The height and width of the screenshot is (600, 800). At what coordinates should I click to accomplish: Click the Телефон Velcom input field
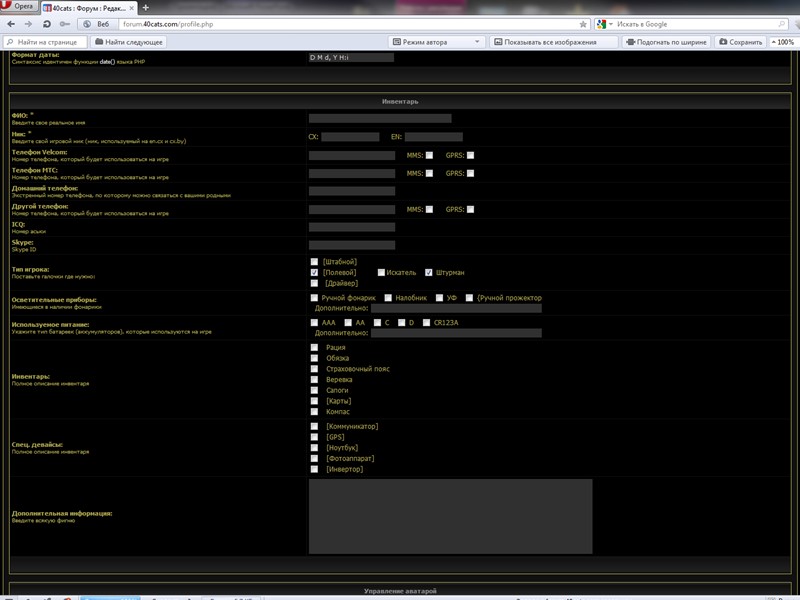pos(352,155)
